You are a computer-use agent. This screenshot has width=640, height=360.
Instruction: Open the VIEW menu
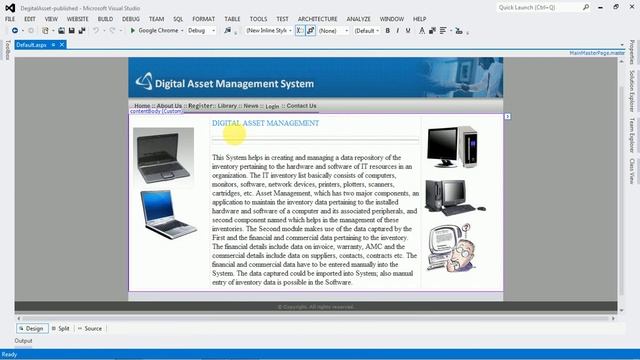tap(51, 19)
